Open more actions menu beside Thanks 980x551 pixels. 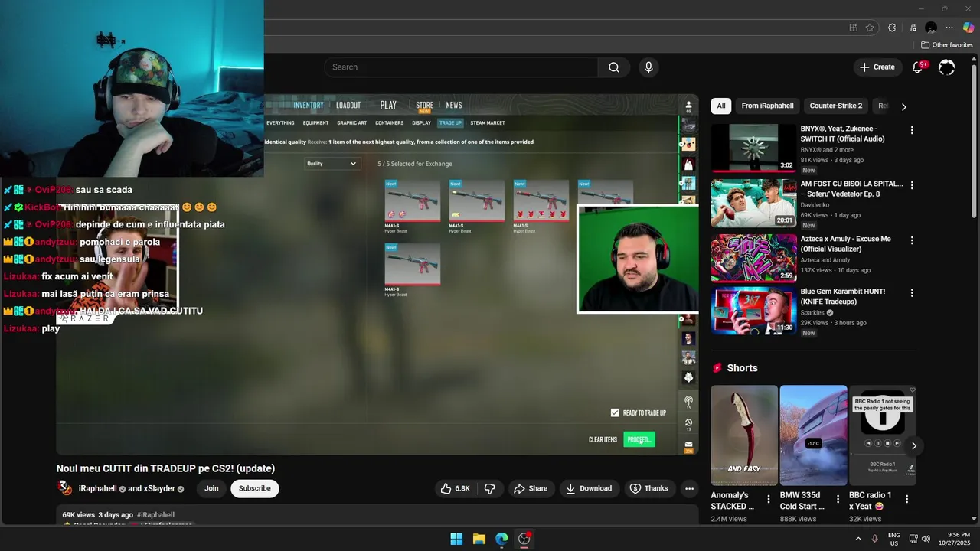point(689,488)
